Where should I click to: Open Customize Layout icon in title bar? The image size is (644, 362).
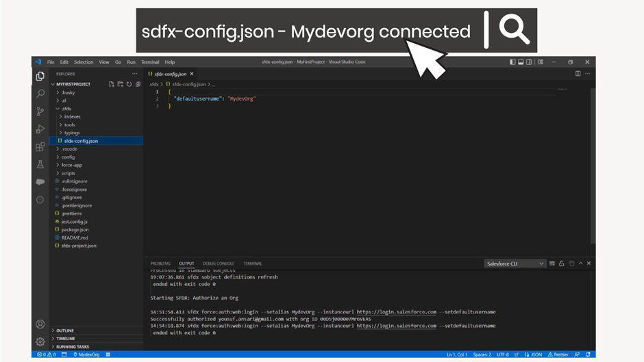click(541, 62)
